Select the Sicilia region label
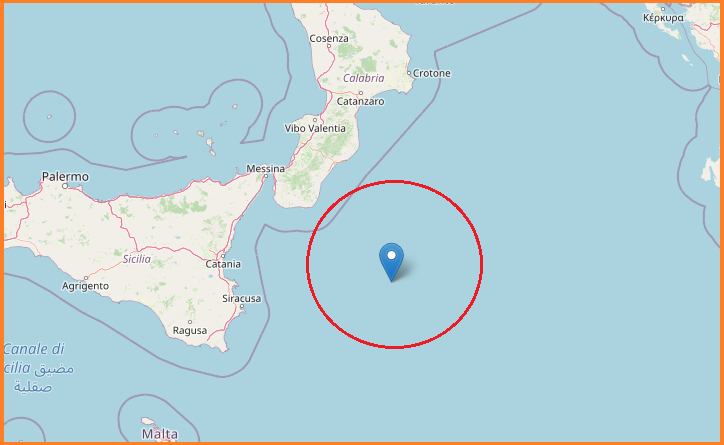 click(137, 259)
